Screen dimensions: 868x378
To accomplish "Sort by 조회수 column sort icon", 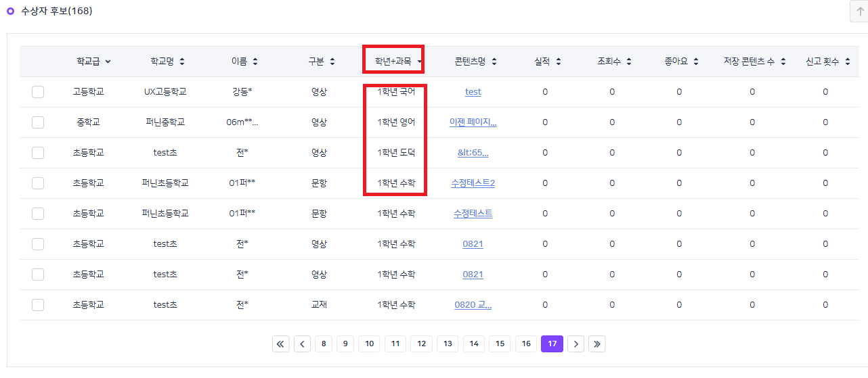I will tap(629, 62).
